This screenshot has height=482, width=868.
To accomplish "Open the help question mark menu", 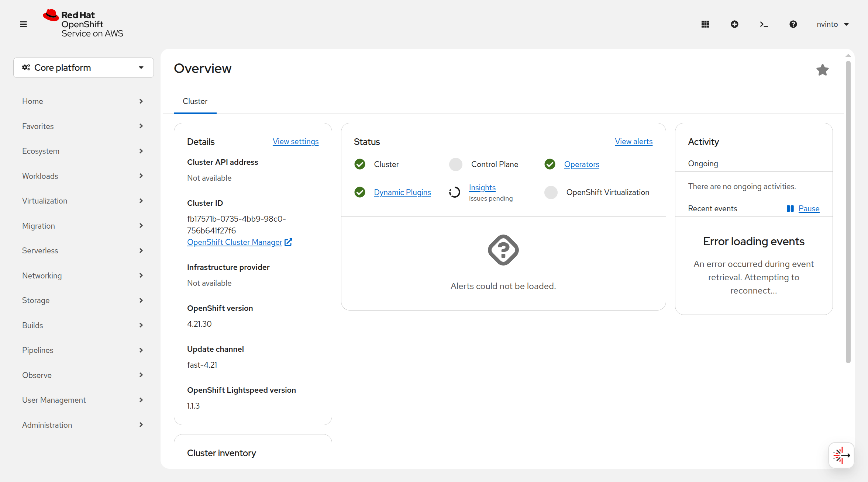I will (793, 24).
